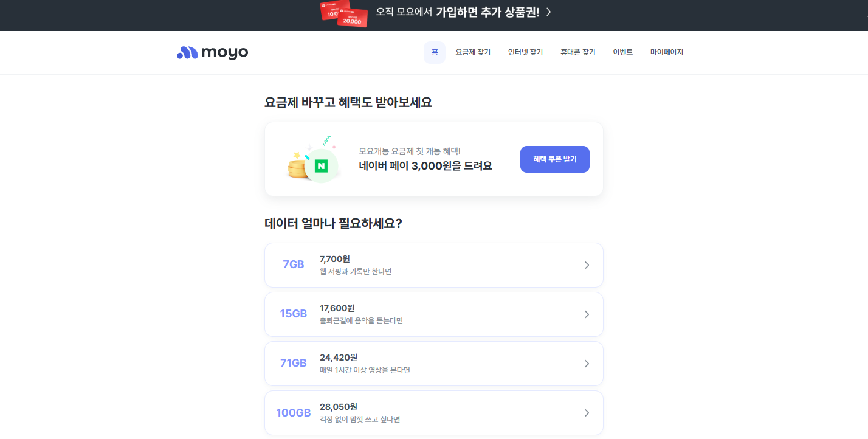Screen dimensions: 868x439
Task: Open 요금제 찾기 menu
Action: click(473, 52)
